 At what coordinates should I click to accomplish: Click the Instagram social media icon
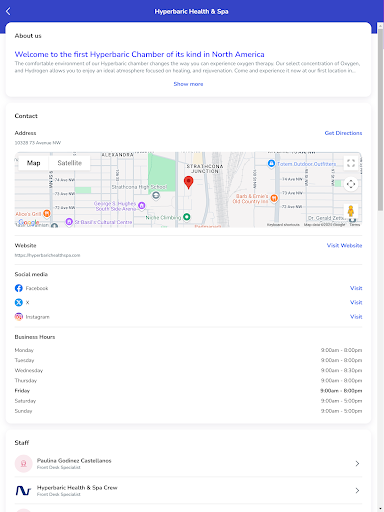[x=19, y=317]
